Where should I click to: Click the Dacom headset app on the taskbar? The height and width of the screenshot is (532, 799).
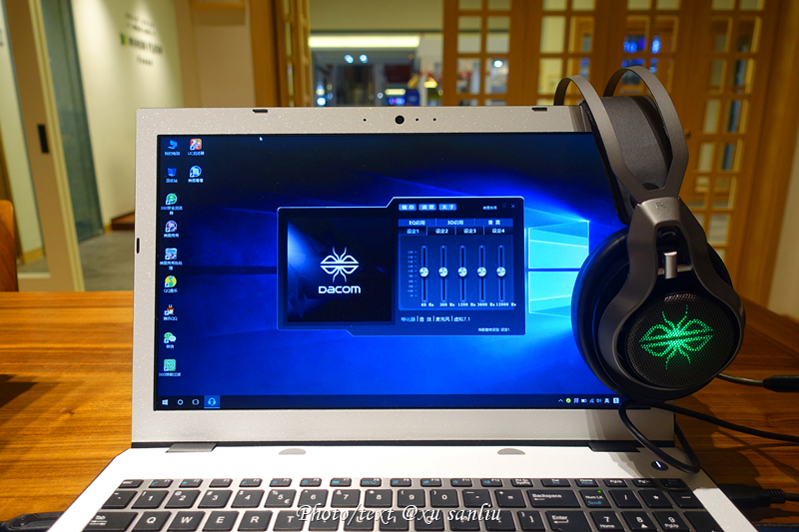[212, 402]
